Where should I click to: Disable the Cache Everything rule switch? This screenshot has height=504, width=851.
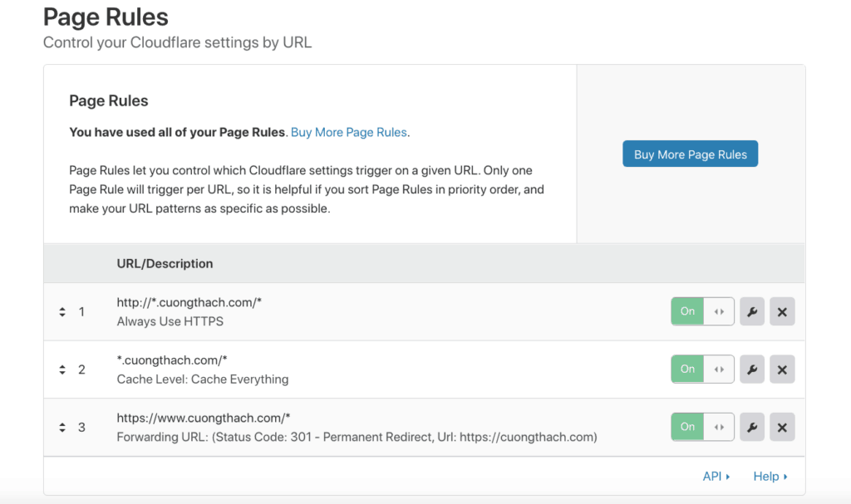tap(702, 369)
